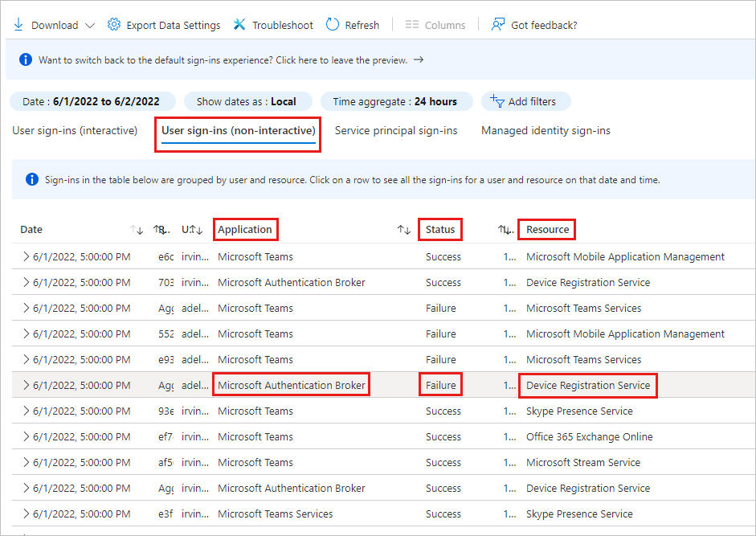Toggle sort order on the Date column
The image size is (756, 536).
coord(136,230)
